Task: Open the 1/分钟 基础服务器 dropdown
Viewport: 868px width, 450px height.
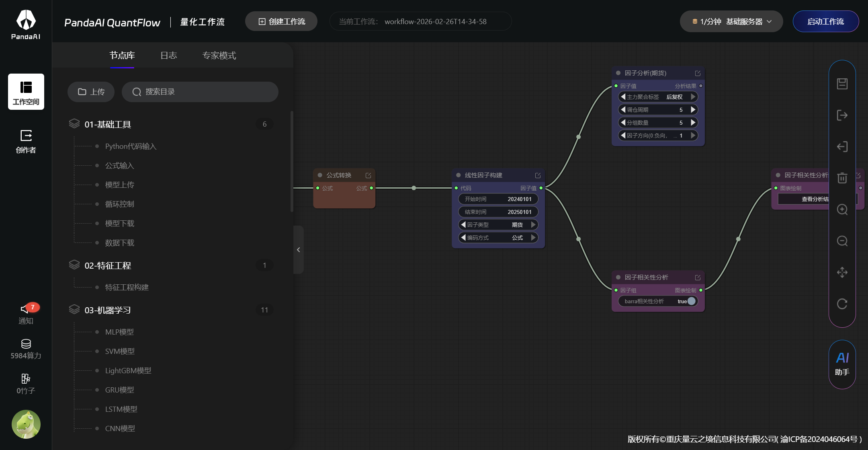Action: [x=731, y=21]
